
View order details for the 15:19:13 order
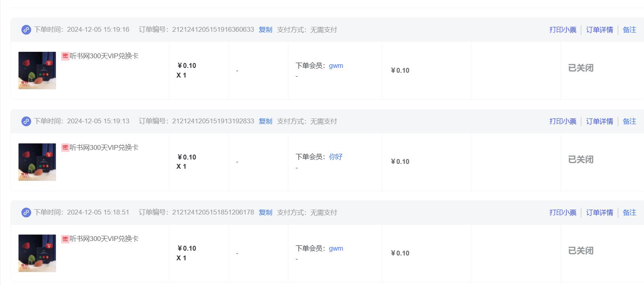point(599,121)
